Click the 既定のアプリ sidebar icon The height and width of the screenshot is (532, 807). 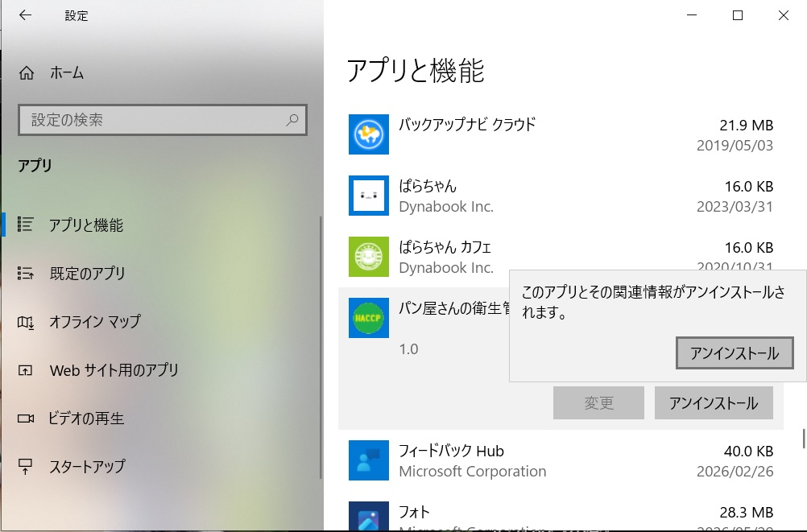coord(25,273)
